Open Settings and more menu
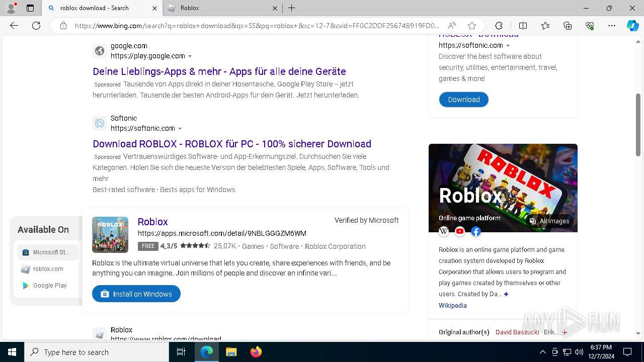The width and height of the screenshot is (644, 362). tap(612, 26)
